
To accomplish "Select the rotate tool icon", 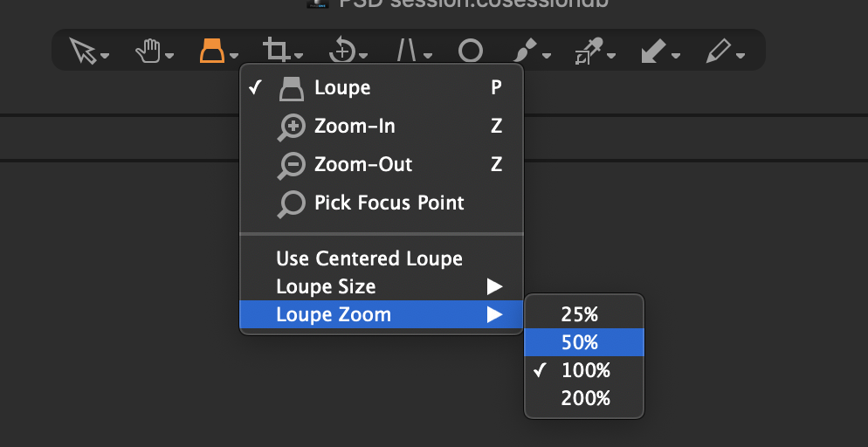I will point(341,51).
